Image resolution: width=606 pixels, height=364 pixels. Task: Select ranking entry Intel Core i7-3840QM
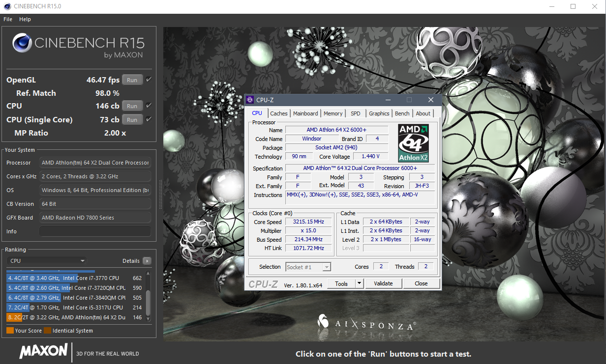tap(75, 298)
